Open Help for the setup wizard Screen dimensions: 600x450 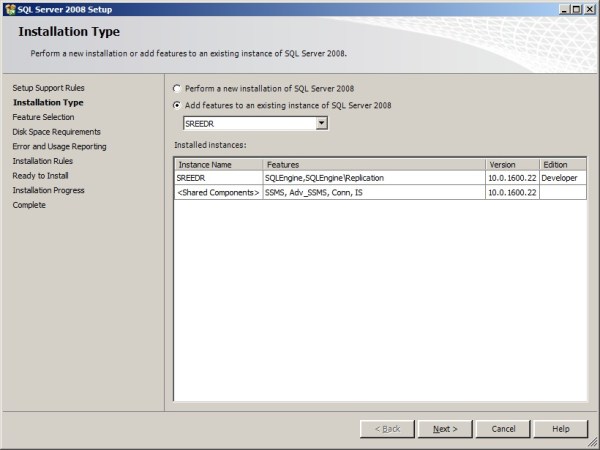click(x=561, y=428)
